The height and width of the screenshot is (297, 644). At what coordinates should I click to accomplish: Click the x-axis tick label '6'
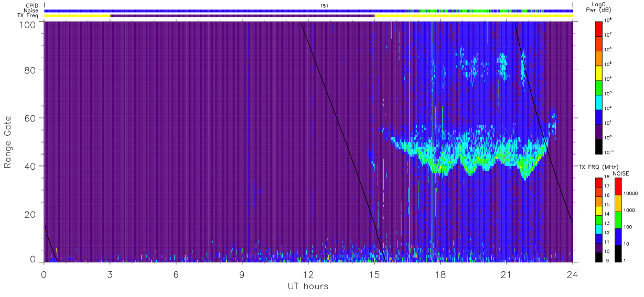pos(176,273)
